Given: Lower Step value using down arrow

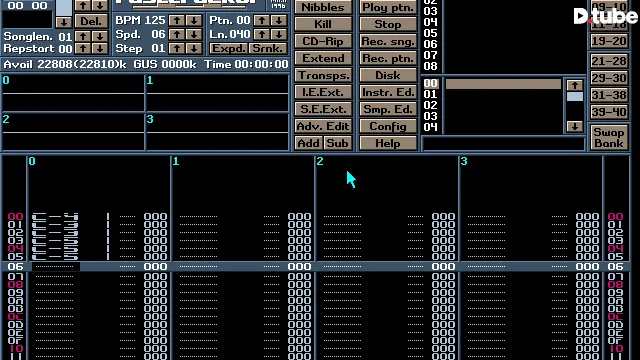Looking at the screenshot, I should point(194,48).
